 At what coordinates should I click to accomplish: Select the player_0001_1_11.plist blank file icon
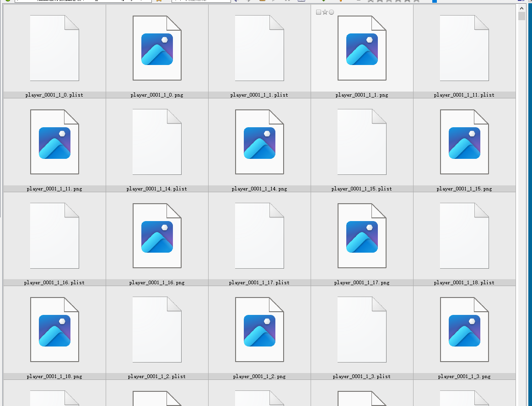click(464, 48)
